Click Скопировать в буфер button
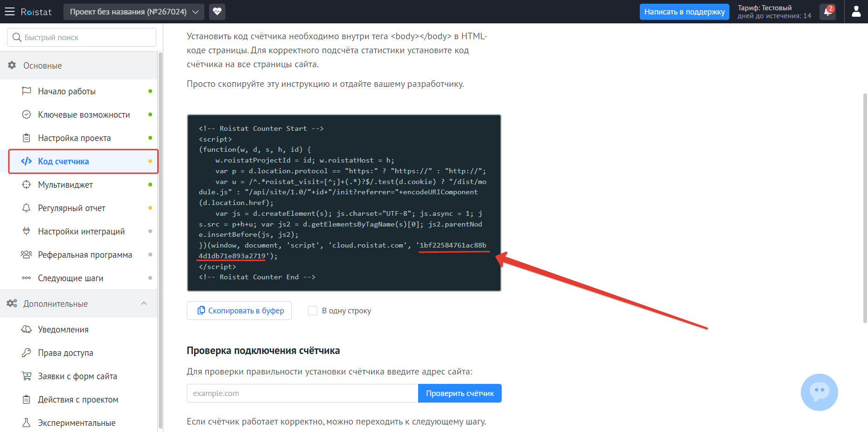Viewport: 868px width, 432px height. [239, 311]
